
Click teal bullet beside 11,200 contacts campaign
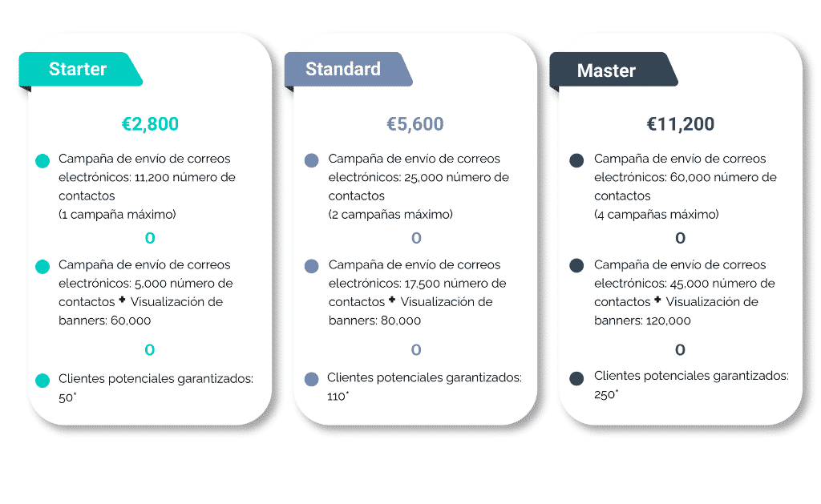coord(42,161)
